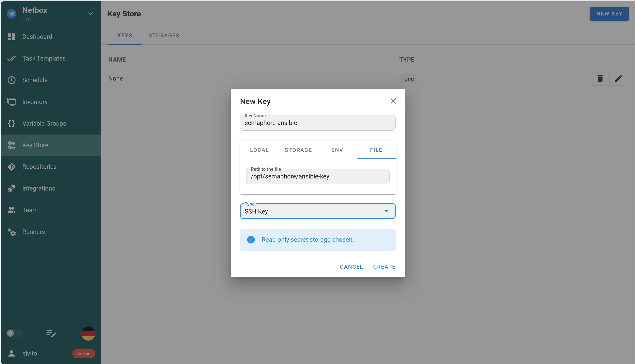This screenshot has width=636, height=364.
Task: Click the Runners gears icon
Action: point(12,232)
